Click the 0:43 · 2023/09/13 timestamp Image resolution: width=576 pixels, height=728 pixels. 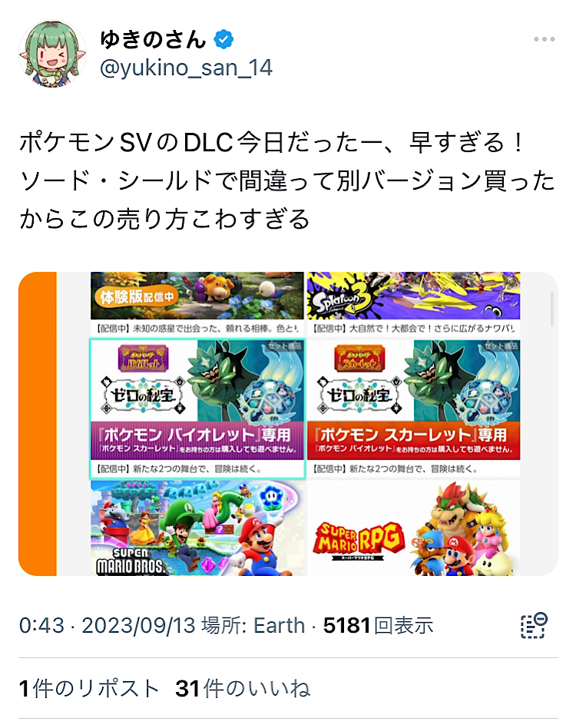(108, 625)
